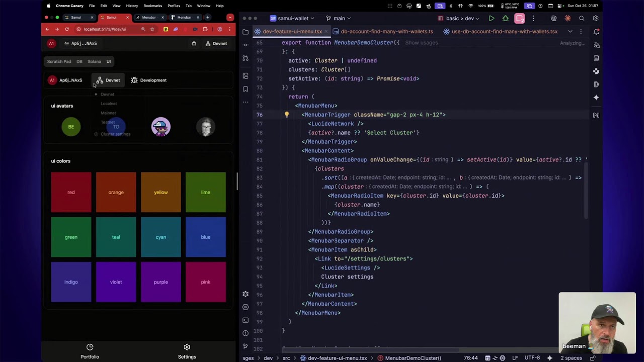Run the basic > dev configuration

pyautogui.click(x=492, y=19)
